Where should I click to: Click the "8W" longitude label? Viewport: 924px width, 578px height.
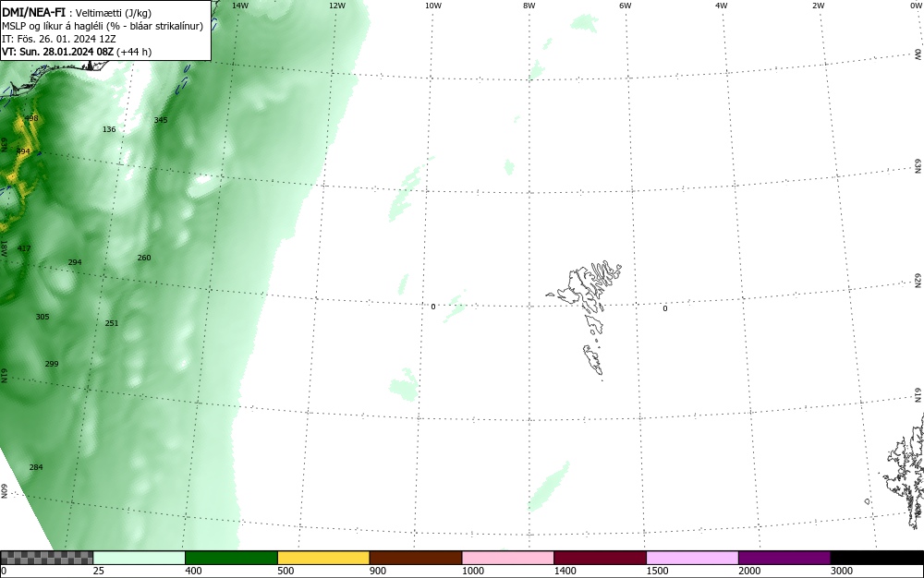tap(529, 6)
